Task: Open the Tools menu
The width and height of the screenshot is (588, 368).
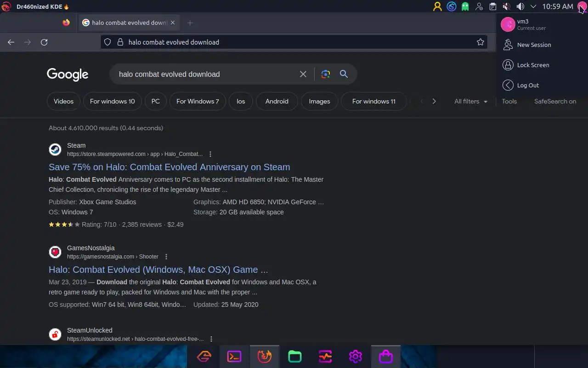Action: point(509,101)
